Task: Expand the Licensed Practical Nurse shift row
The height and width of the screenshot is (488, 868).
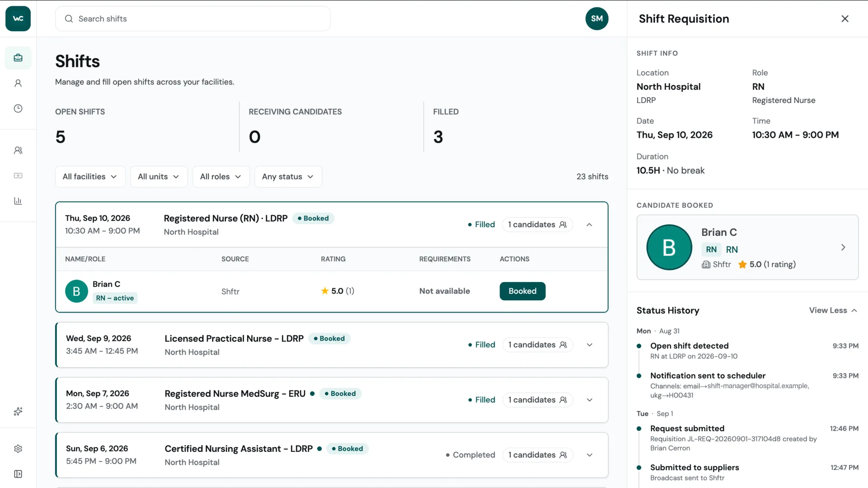Action: pyautogui.click(x=590, y=345)
